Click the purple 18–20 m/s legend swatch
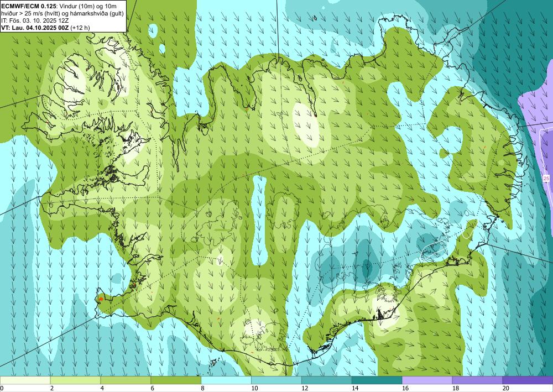 477,380
